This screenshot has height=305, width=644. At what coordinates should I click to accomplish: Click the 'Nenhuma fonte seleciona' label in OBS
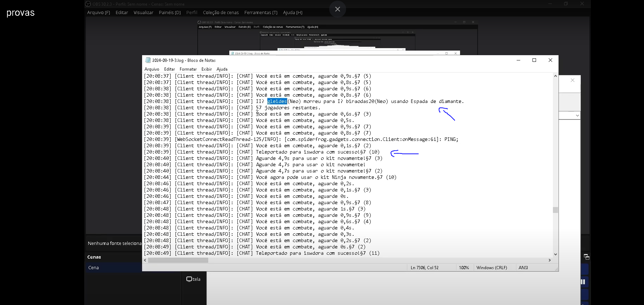coord(115,243)
